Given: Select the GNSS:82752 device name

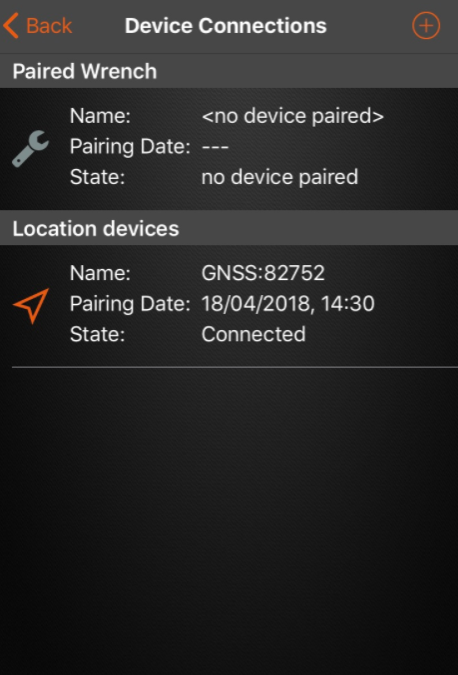Looking at the screenshot, I should click(263, 273).
